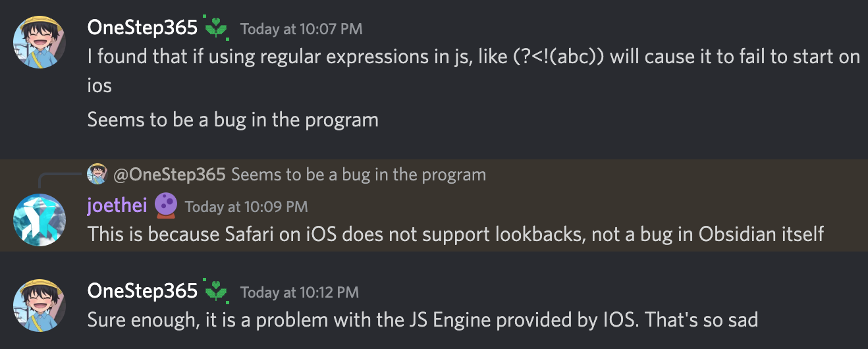Click the "Sure enough" JS Engine message
Image resolution: width=868 pixels, height=349 pixels.
(x=422, y=320)
